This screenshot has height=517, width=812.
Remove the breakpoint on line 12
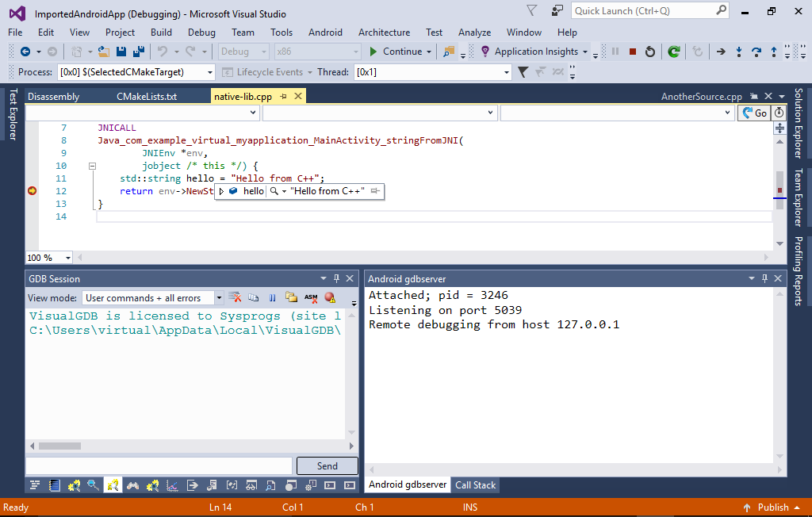coord(33,191)
